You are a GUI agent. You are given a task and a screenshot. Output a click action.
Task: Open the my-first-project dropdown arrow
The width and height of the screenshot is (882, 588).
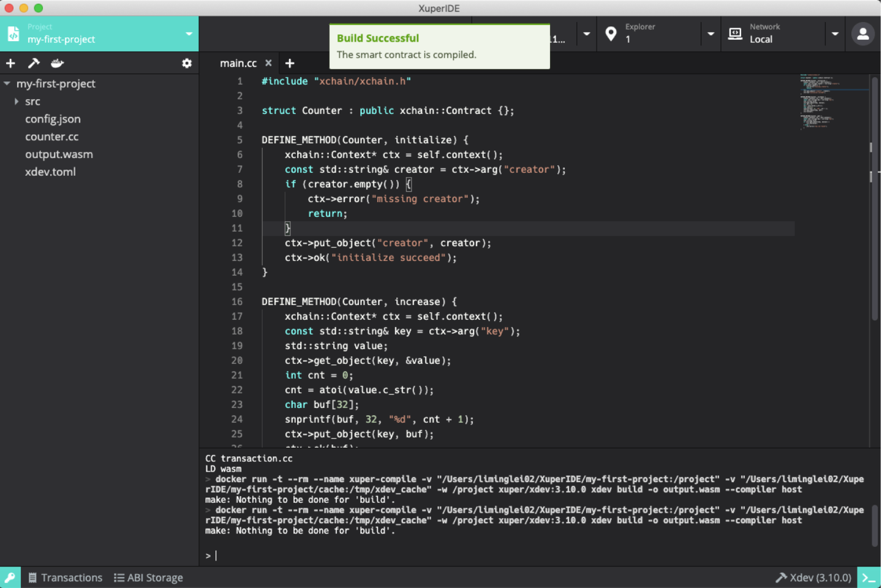point(189,34)
